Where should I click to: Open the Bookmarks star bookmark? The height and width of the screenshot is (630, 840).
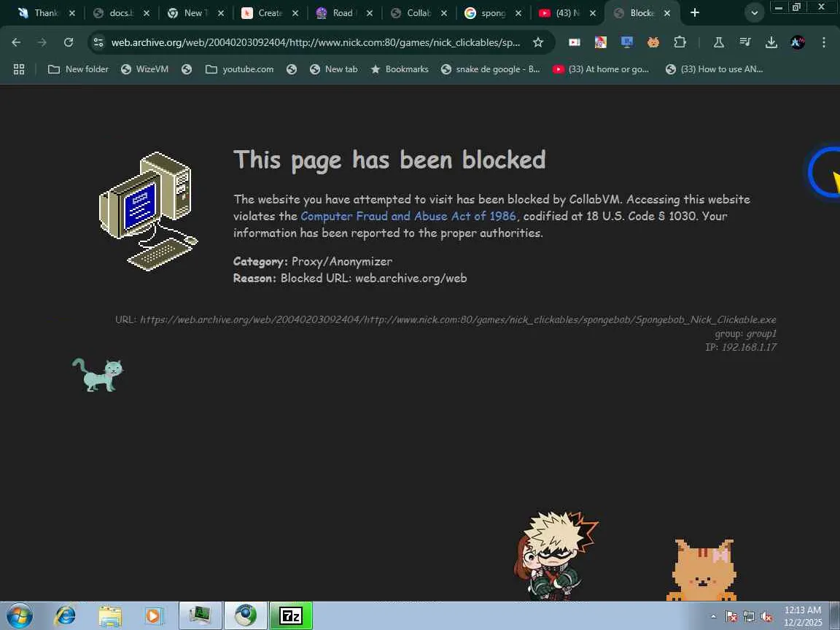click(x=400, y=69)
